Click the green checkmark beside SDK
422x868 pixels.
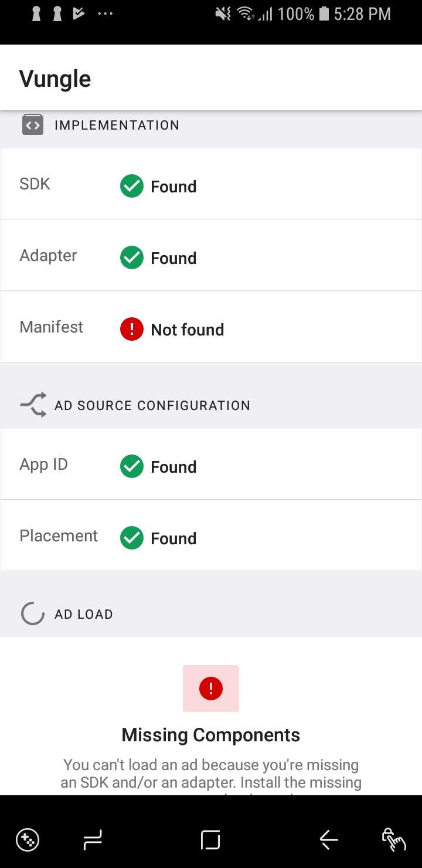(131, 185)
